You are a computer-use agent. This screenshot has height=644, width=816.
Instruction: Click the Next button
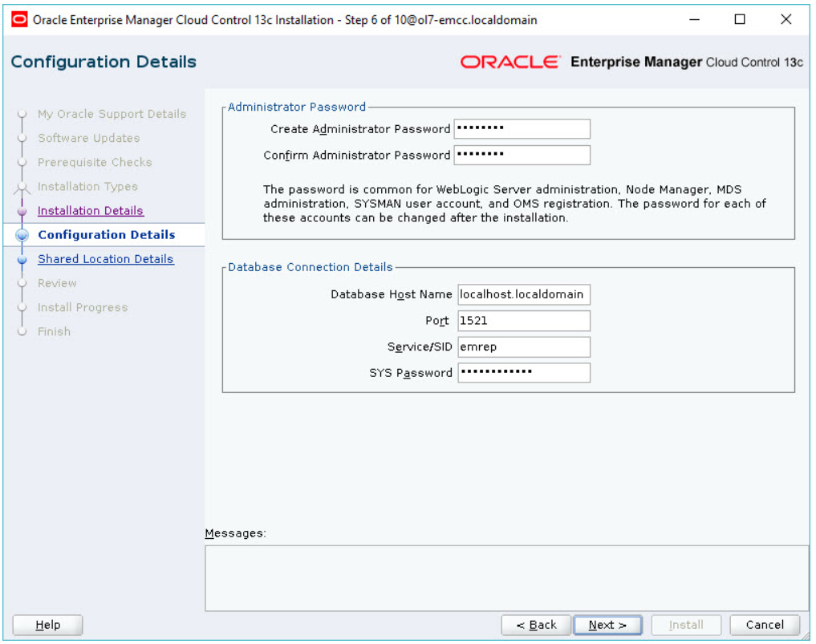[x=607, y=625]
